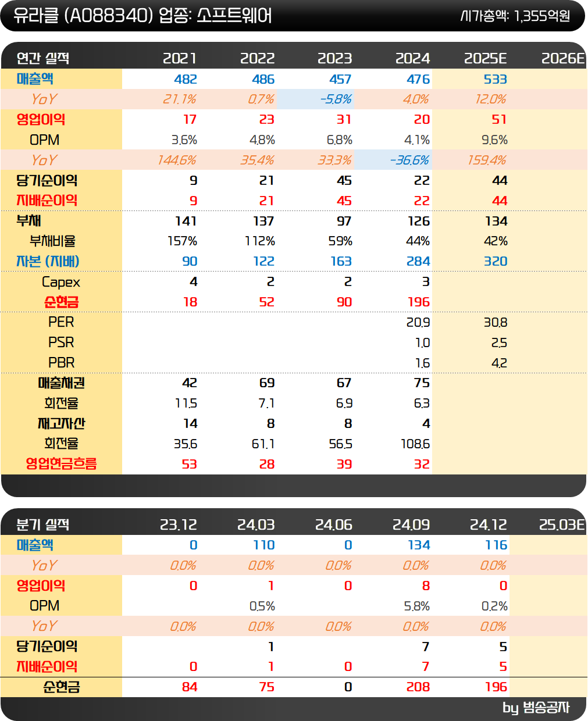Click the 매출채권 row label

click(x=62, y=383)
